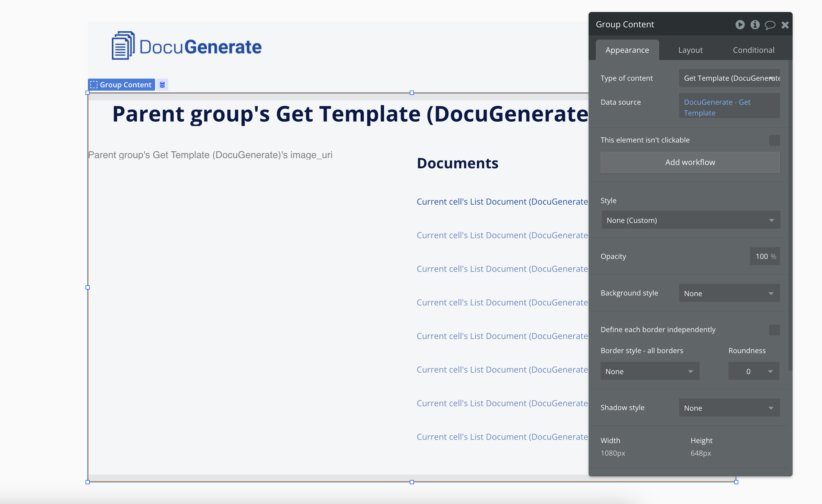Click the property panel vertical scrollbar
Viewport: 822px width, 504px height.
pyautogui.click(x=790, y=215)
